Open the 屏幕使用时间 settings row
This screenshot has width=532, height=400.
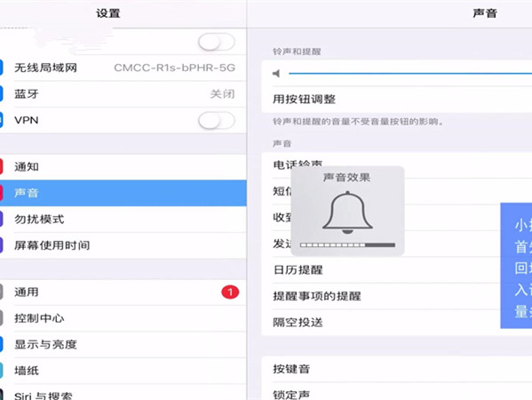[x=123, y=245]
